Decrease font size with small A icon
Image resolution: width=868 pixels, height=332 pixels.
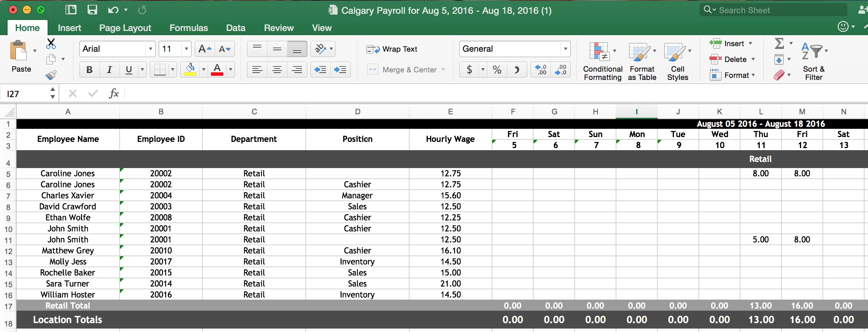click(x=225, y=49)
